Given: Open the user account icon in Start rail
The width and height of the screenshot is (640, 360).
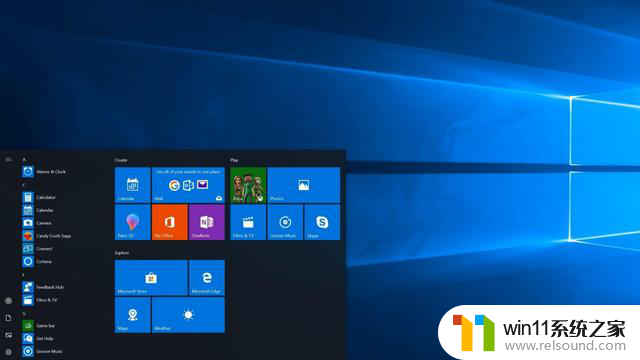Looking at the screenshot, I should (x=9, y=301).
